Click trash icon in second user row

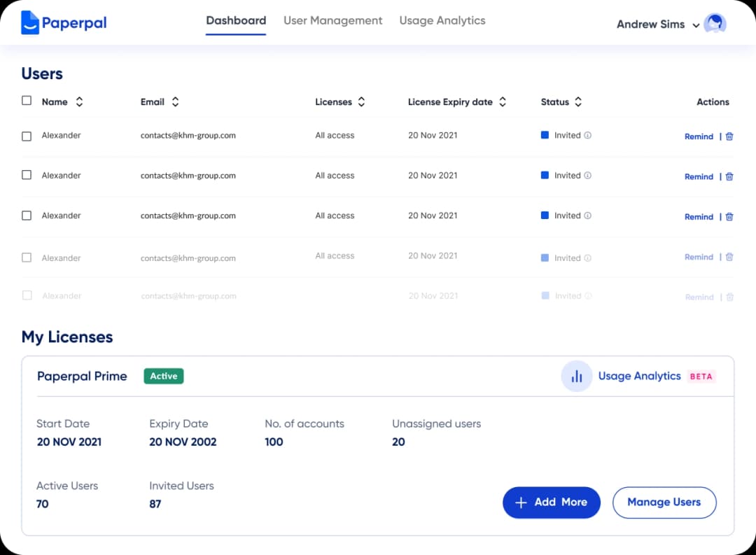click(729, 176)
